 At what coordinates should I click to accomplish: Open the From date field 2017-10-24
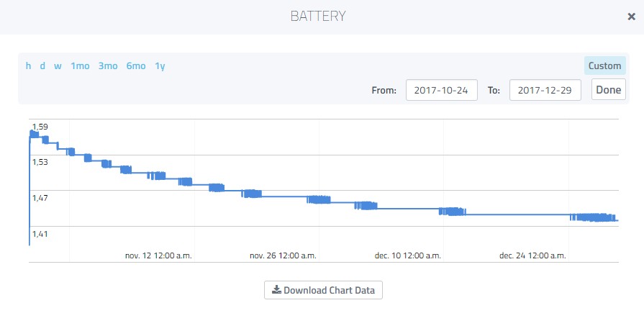[442, 90]
